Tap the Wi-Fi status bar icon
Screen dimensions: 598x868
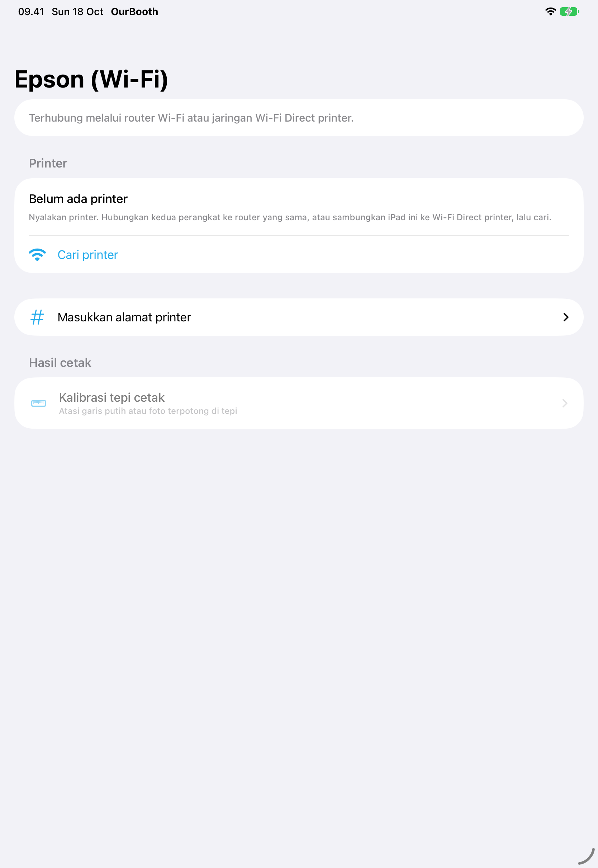click(550, 11)
